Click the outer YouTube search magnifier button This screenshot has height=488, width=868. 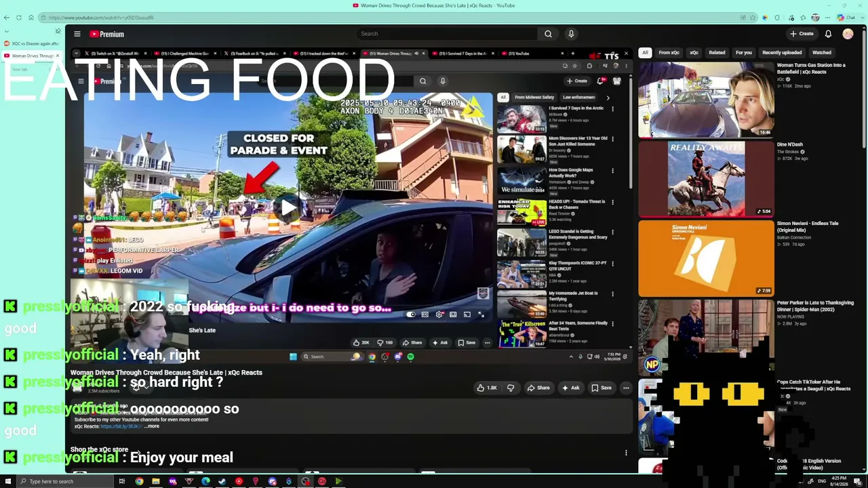tap(548, 34)
